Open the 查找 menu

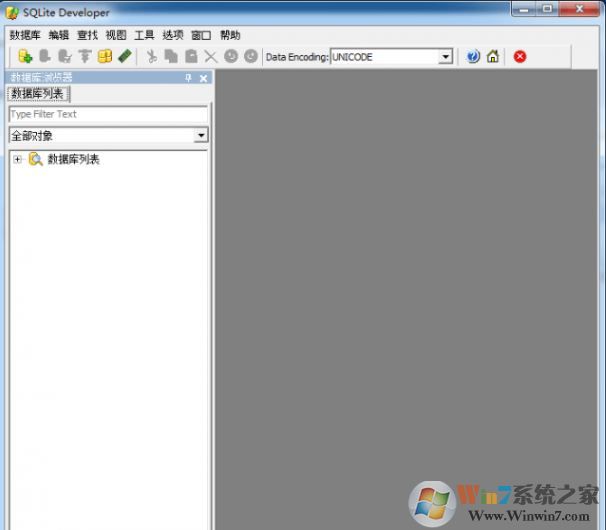[87, 35]
